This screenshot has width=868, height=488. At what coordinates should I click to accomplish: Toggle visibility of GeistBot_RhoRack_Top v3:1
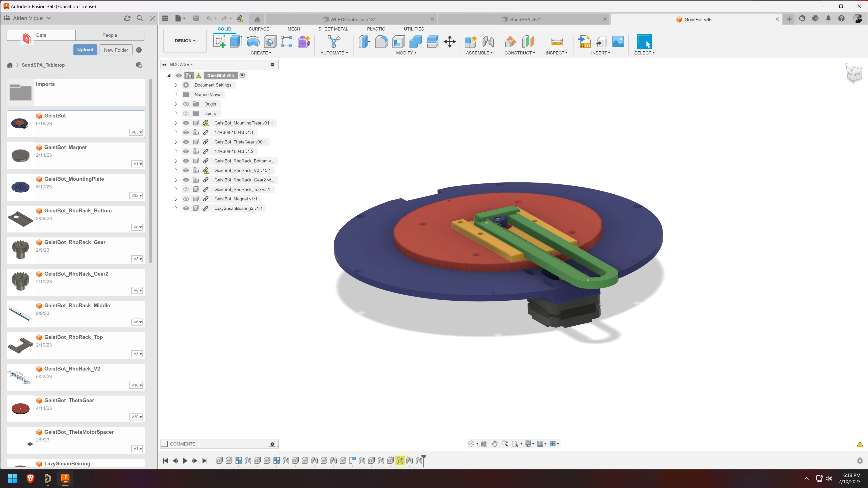186,189
